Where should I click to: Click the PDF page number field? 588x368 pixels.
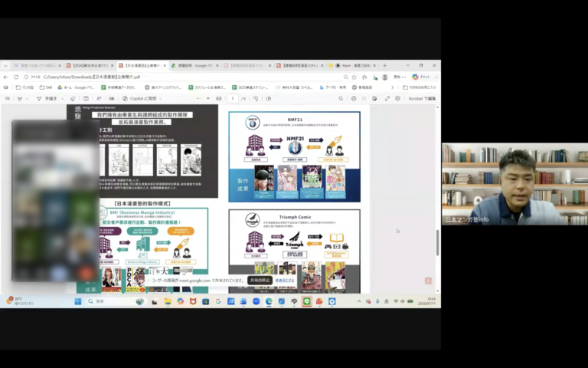pyautogui.click(x=233, y=98)
